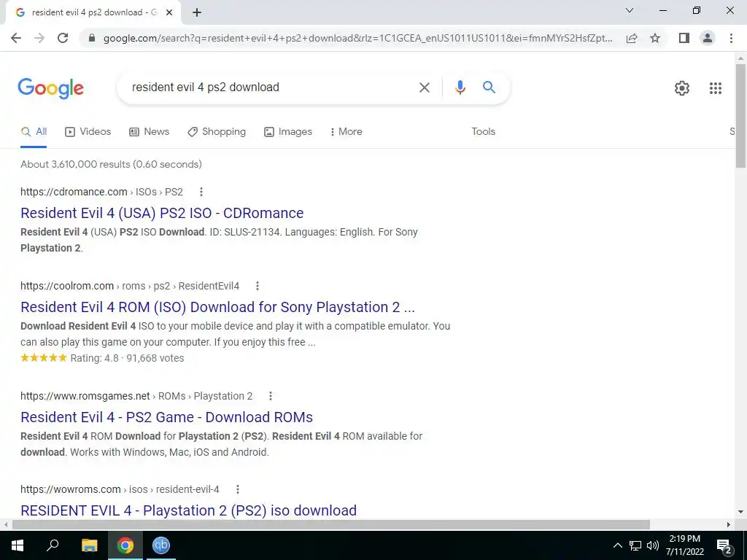Click the forward navigation arrow

tap(39, 38)
